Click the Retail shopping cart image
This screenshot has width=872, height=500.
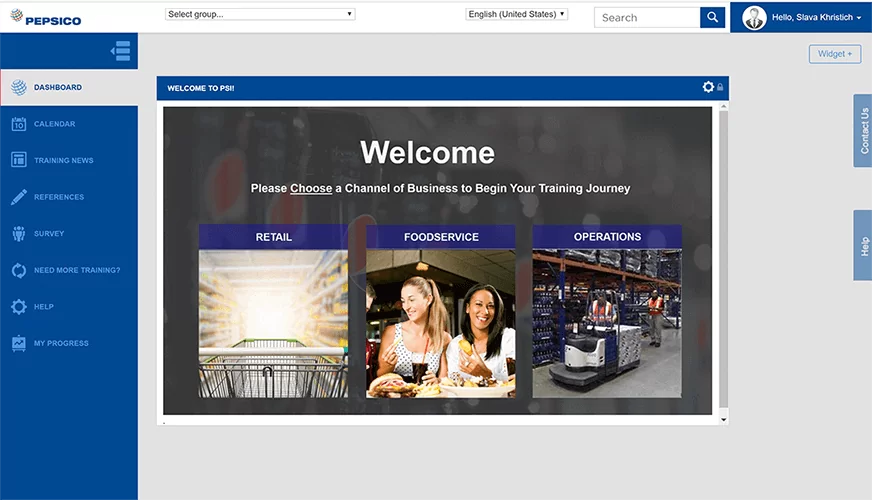click(x=274, y=324)
